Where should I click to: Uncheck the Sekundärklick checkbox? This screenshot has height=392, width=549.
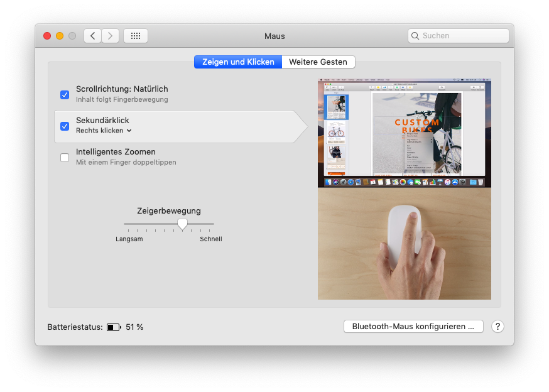[65, 126]
